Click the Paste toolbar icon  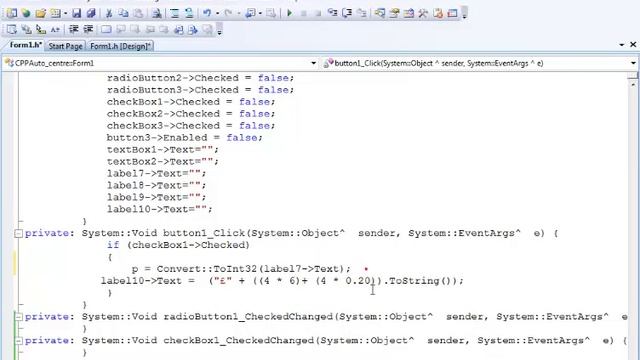click(138, 13)
